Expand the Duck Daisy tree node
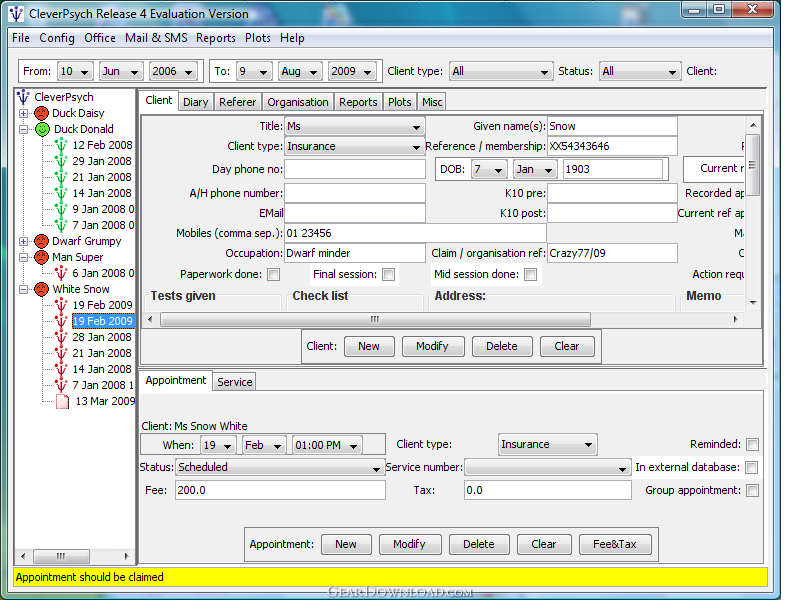Image resolution: width=800 pixels, height=600 pixels. click(x=23, y=113)
